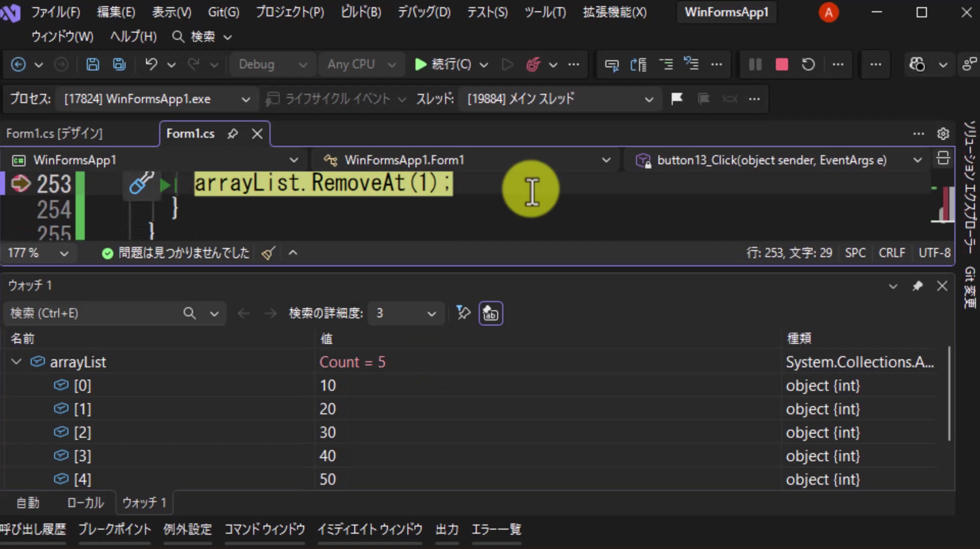Click the flag threads icon
This screenshot has width=980, height=549.
tap(677, 98)
